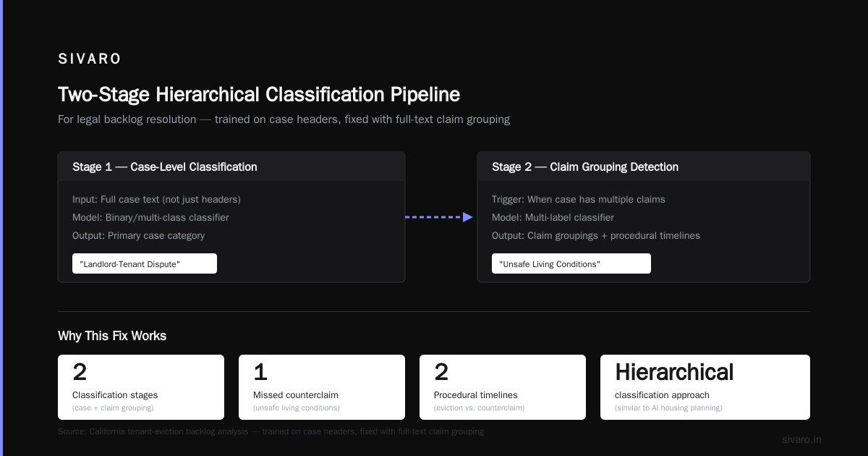Click '(case + claim grouping)' caption
The width and height of the screenshot is (868, 456).
(113, 408)
